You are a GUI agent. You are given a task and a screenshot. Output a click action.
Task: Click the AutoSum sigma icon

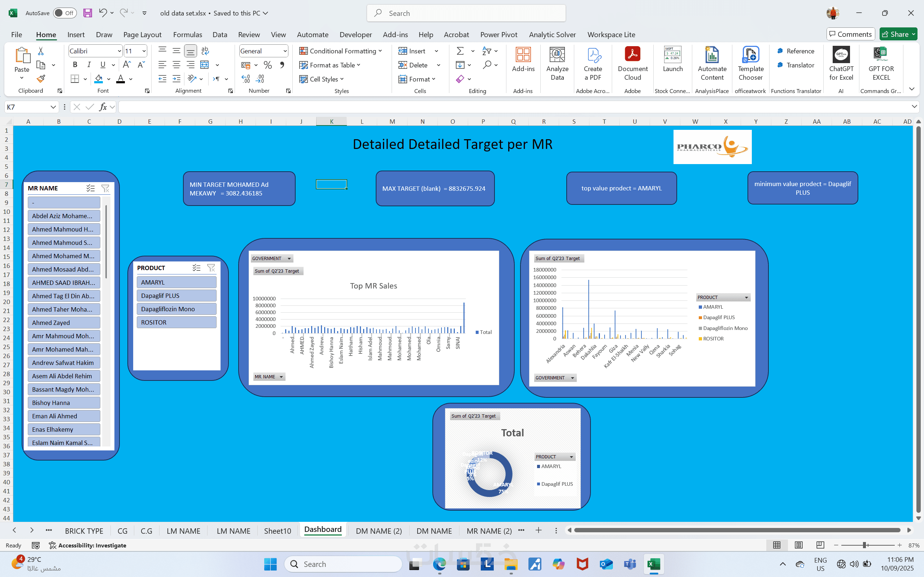tap(460, 51)
